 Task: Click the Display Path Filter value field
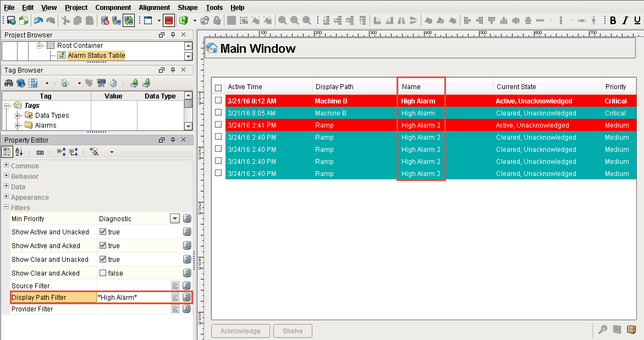pos(133,298)
